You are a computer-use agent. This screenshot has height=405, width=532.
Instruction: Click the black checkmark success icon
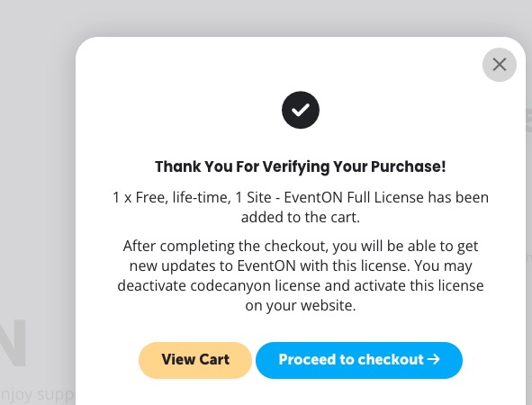coord(301,110)
